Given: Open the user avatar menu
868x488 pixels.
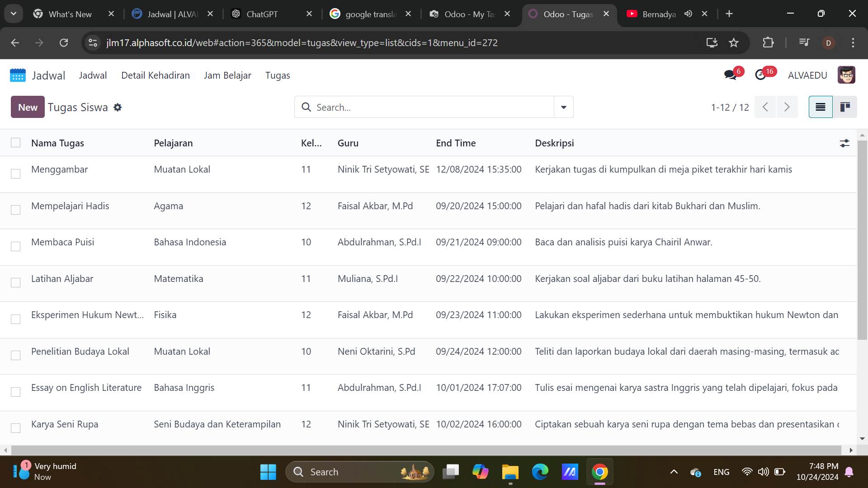Looking at the screenshot, I should point(846,75).
